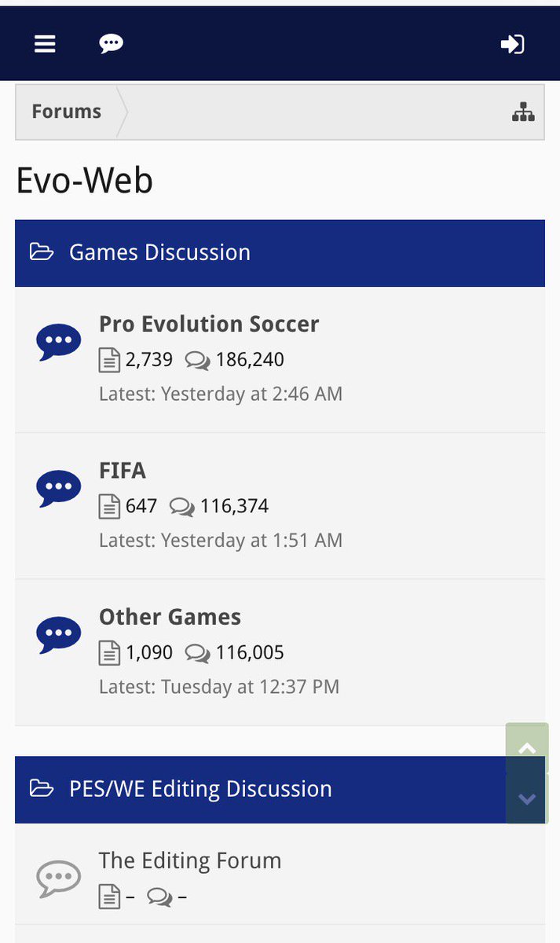Click the Other Games speech bubble icon
Screen dimensions: 560x943
tap(59, 635)
